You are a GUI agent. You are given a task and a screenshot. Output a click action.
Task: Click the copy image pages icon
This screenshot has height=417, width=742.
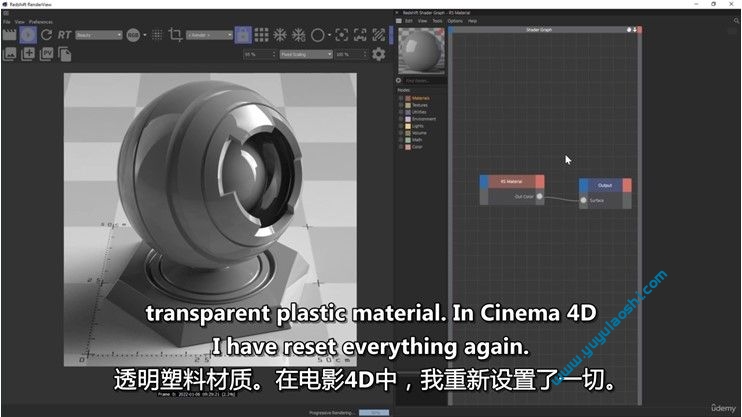[x=65, y=54]
